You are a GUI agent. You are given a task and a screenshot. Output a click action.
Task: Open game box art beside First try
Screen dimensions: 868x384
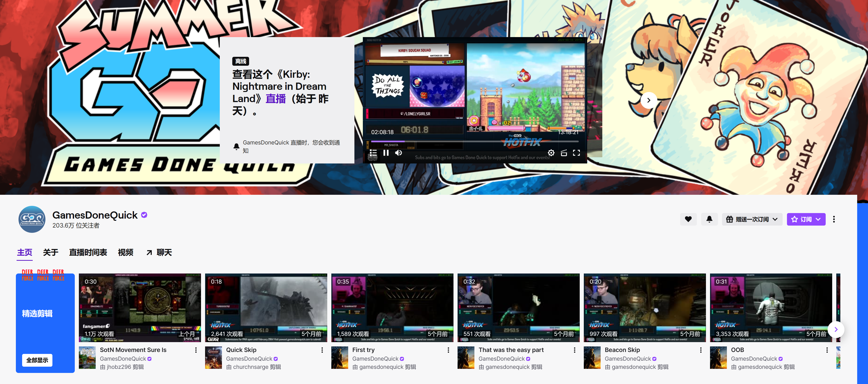click(340, 358)
